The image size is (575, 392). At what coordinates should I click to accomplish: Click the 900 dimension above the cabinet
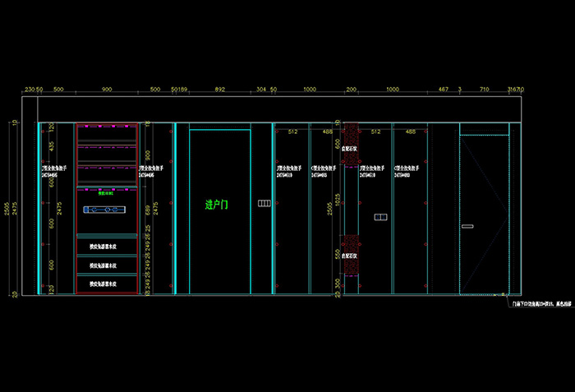[x=107, y=89]
